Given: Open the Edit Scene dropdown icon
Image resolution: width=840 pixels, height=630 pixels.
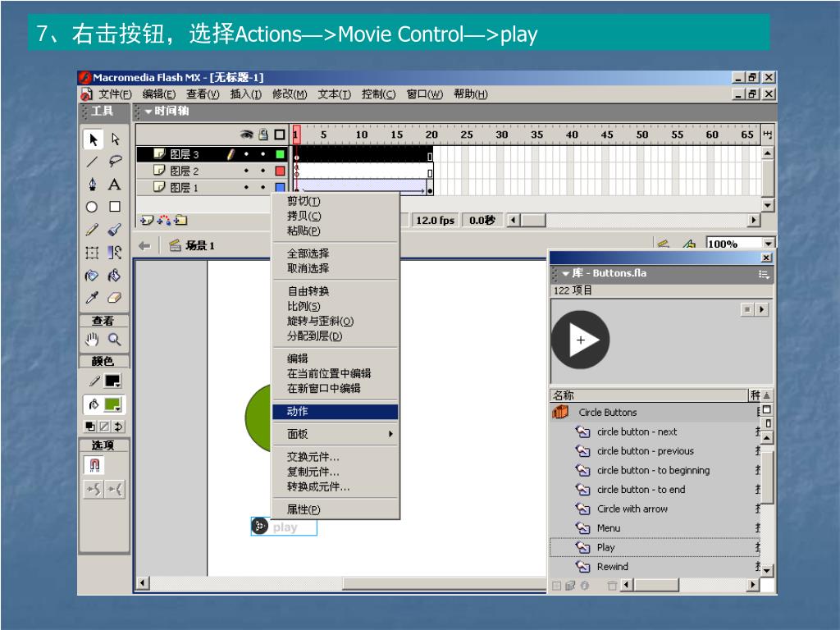Looking at the screenshot, I should [663, 244].
